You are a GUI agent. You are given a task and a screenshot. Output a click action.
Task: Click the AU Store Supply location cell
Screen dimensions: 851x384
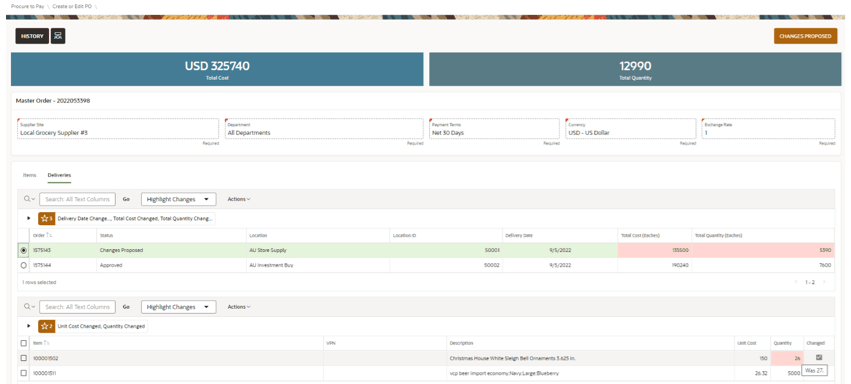click(317, 251)
